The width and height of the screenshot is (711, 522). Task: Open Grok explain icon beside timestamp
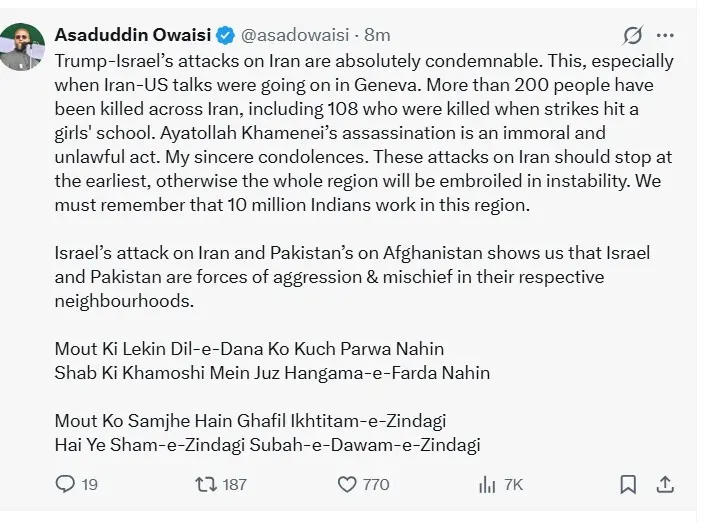[633, 36]
